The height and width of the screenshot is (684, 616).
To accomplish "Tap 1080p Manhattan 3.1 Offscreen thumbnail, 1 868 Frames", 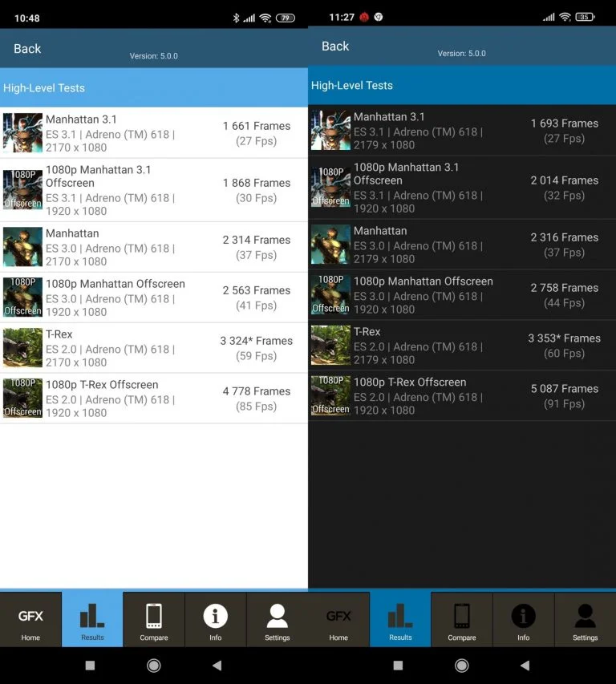I will tap(22, 190).
